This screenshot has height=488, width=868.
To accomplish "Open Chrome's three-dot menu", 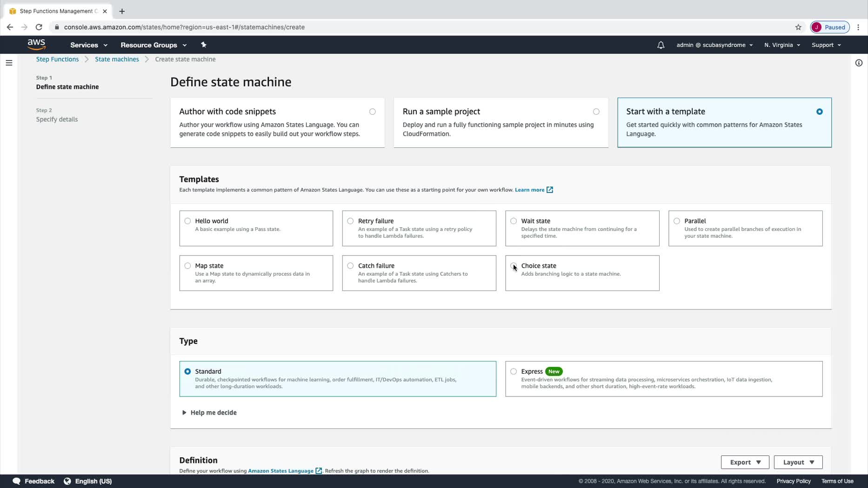I will click(x=859, y=27).
